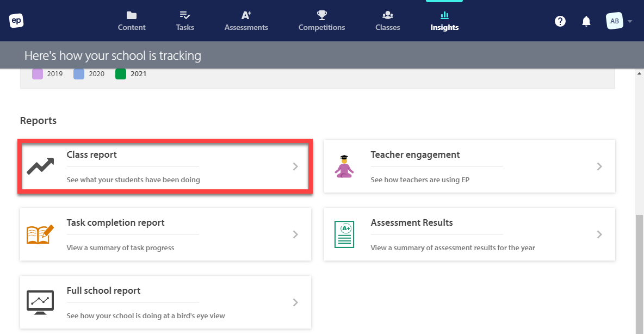Open the Class report title link
The image size is (644, 334).
coord(91,155)
